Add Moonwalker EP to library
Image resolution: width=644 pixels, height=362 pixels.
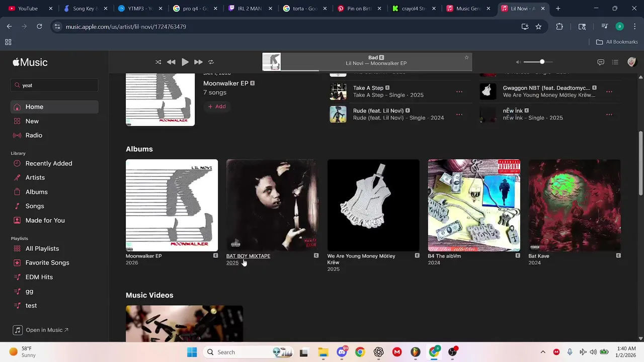click(217, 107)
